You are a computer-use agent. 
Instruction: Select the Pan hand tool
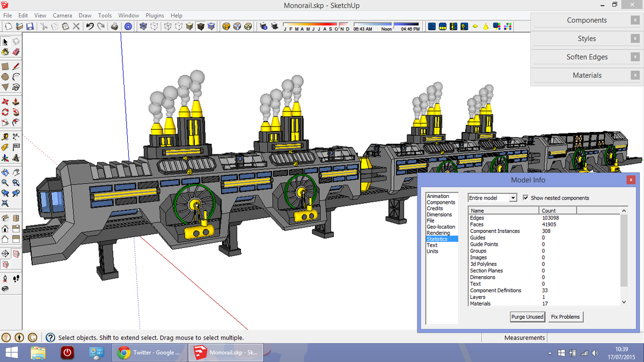[16, 173]
